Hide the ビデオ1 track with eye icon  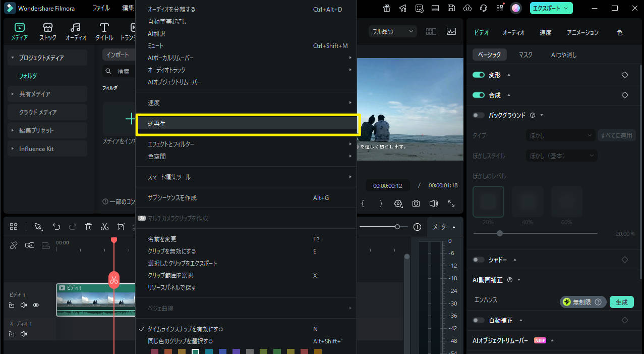35,305
